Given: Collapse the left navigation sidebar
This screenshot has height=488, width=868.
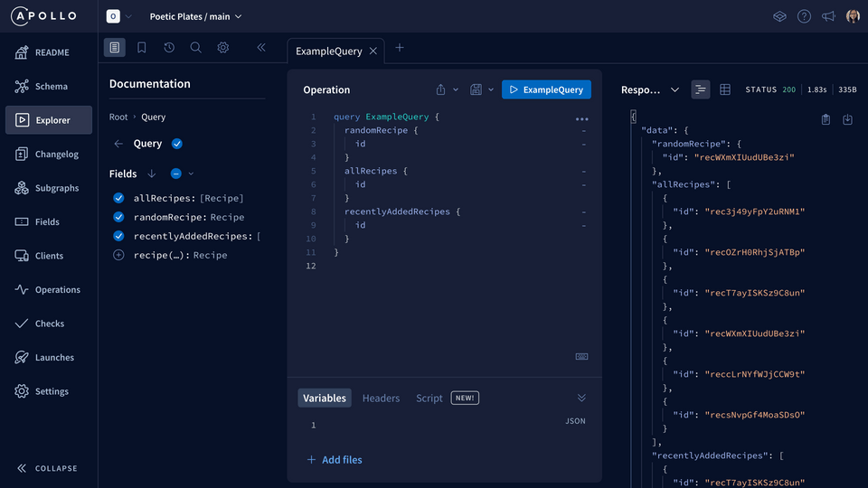Looking at the screenshot, I should coord(47,468).
